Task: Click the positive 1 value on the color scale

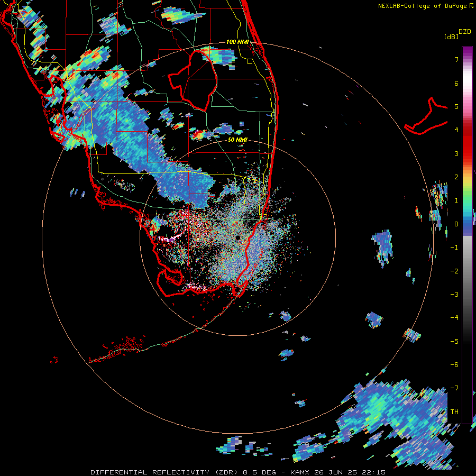Action: point(456,200)
